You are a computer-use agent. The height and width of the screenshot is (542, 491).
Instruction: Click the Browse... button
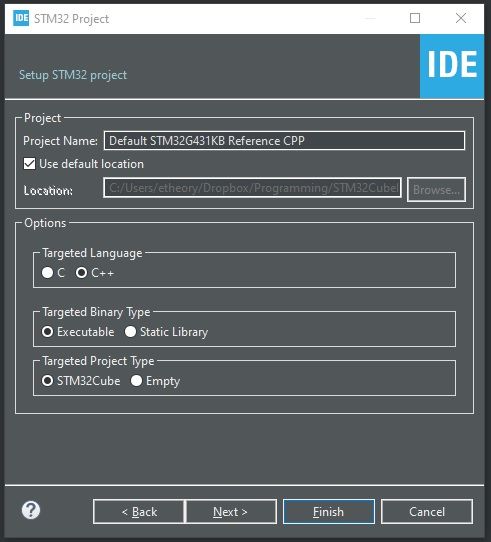pos(436,190)
